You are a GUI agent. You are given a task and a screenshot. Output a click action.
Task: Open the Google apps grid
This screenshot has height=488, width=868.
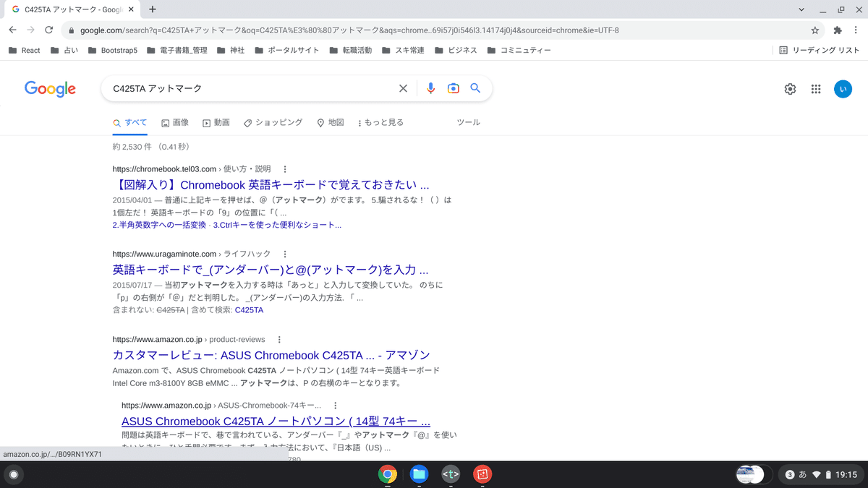coord(816,89)
